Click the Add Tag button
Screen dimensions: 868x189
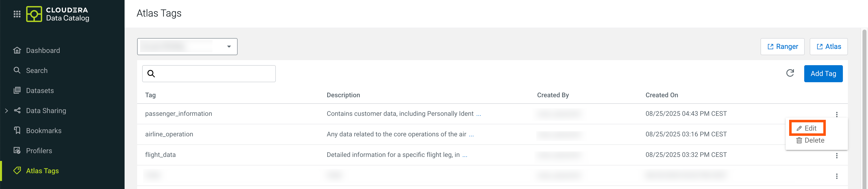pos(823,73)
